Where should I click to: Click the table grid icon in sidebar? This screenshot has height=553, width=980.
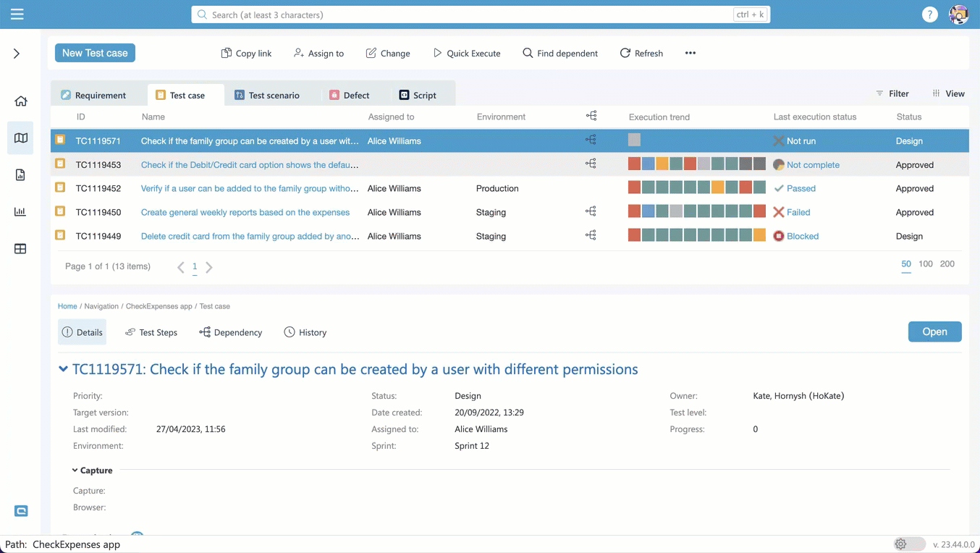pyautogui.click(x=20, y=249)
